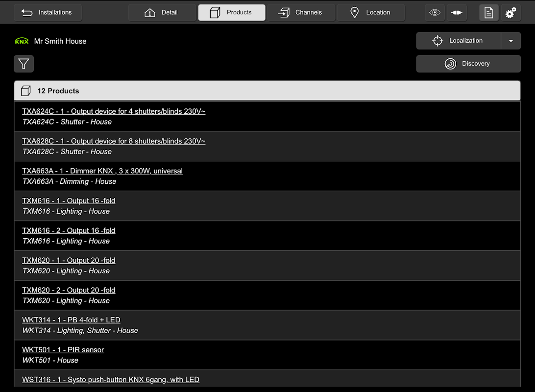Open the settings gears icon
The height and width of the screenshot is (392, 535).
(x=511, y=13)
